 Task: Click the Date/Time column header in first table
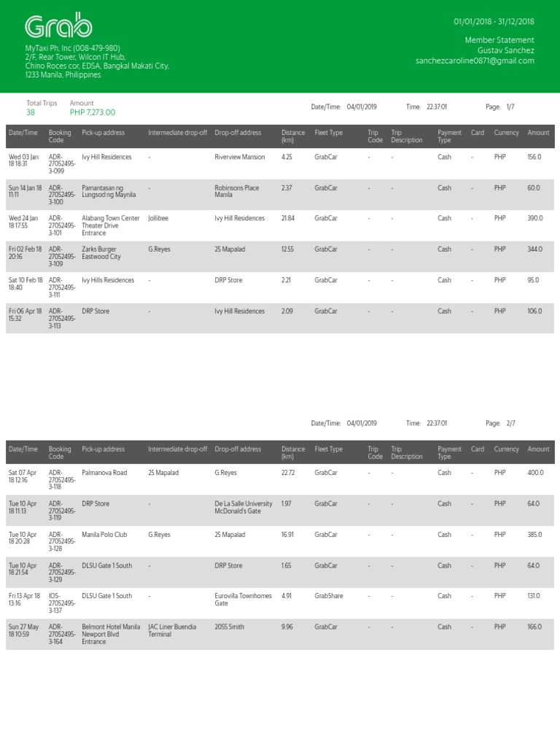(x=23, y=133)
